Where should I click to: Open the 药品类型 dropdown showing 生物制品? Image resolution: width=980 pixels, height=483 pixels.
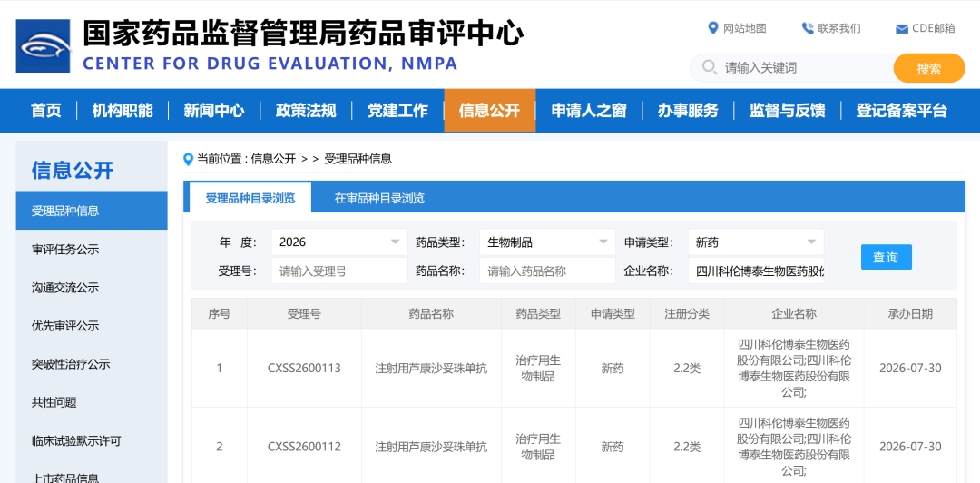547,242
